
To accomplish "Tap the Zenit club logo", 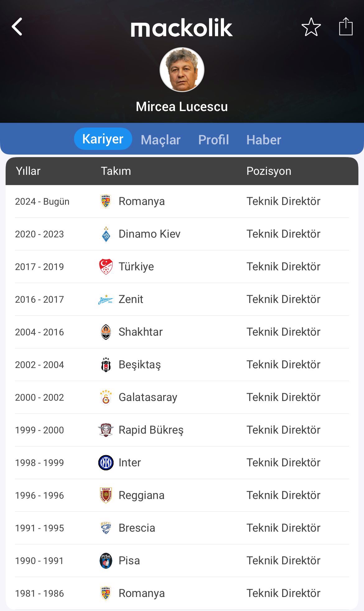I will [106, 300].
